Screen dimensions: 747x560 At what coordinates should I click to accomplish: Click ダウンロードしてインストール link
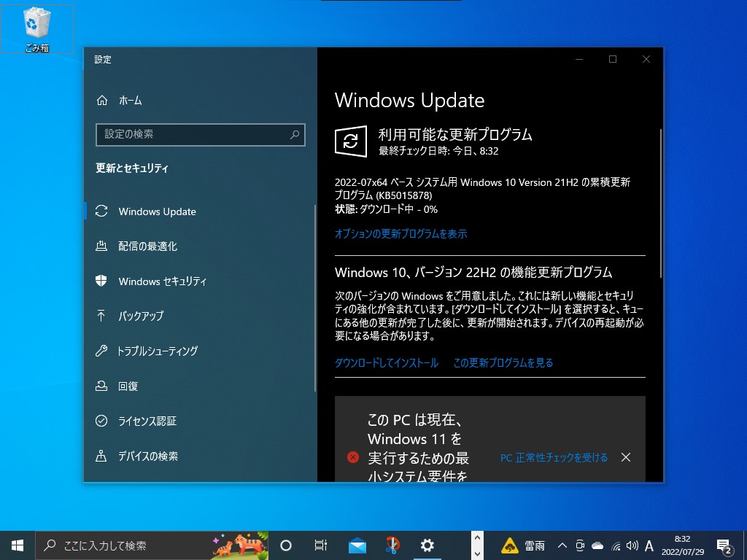pyautogui.click(x=386, y=362)
